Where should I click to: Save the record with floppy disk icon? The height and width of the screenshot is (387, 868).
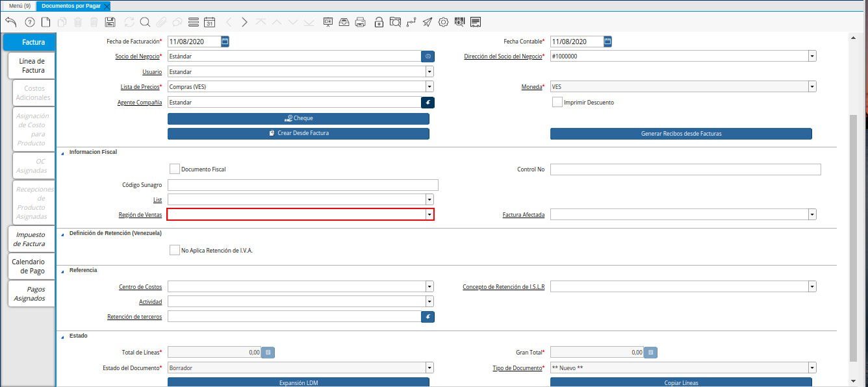click(x=110, y=22)
